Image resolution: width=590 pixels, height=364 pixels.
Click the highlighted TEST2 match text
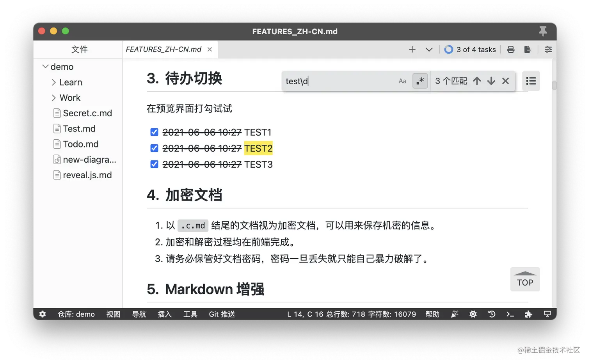coord(258,148)
